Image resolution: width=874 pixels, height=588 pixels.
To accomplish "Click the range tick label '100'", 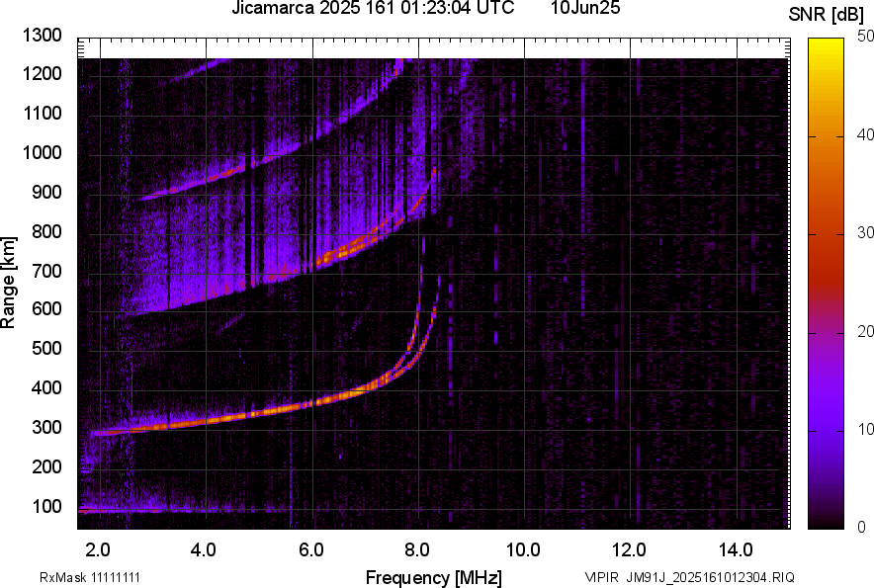I will [x=46, y=506].
